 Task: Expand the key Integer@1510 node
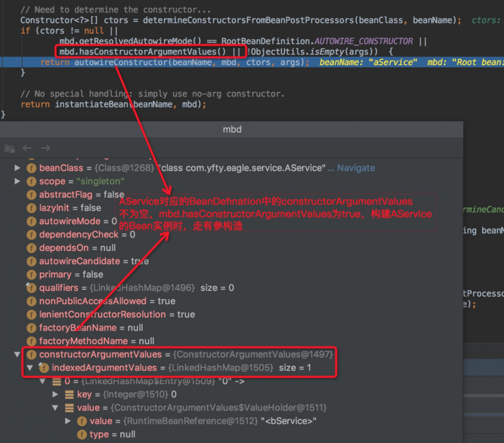click(55, 394)
